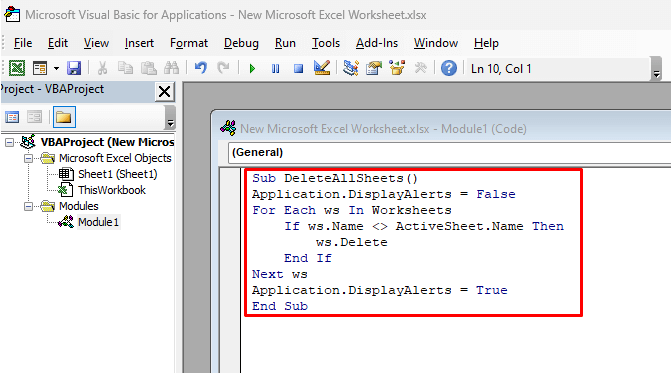Screen dimensions: 671x378
Task: Open the Project Explorer toolbar icon
Action: [350, 68]
